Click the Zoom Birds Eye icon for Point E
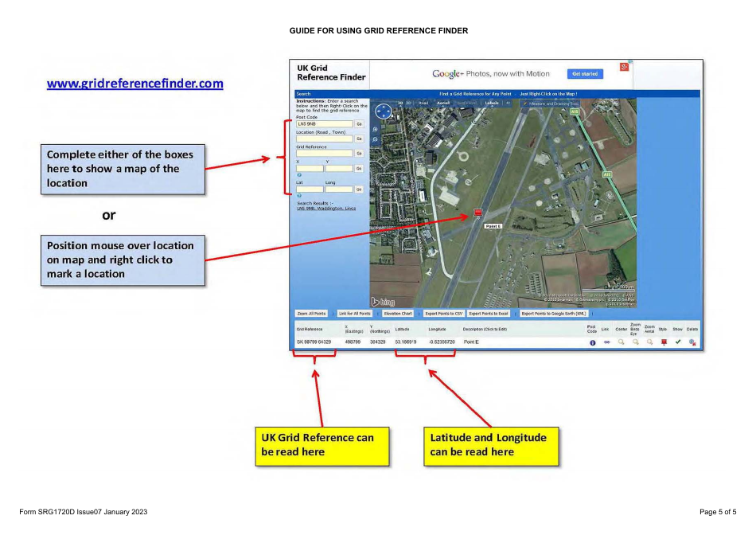The height and width of the screenshot is (535, 756). click(x=636, y=342)
